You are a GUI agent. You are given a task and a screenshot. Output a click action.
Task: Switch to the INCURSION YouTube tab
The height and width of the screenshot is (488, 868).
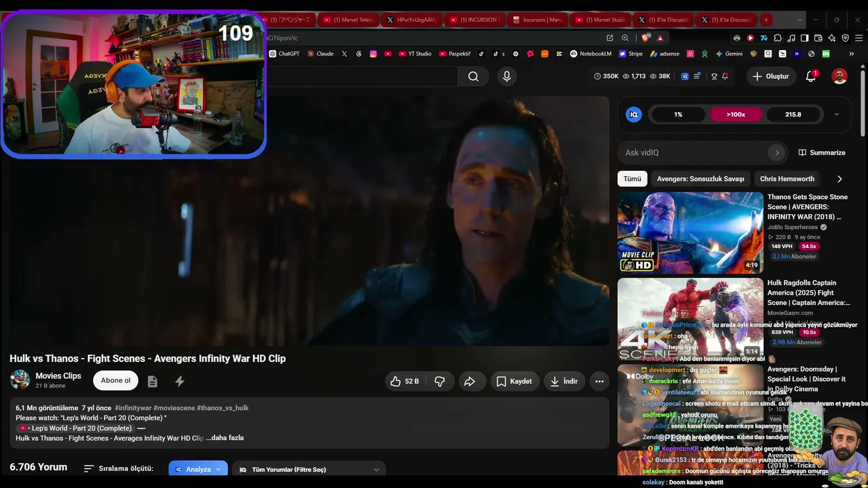coord(475,20)
